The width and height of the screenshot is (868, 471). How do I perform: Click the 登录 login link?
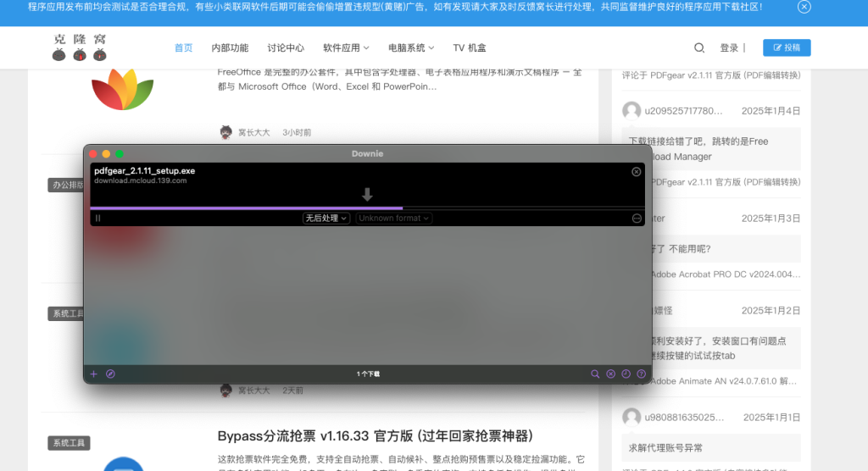(729, 48)
